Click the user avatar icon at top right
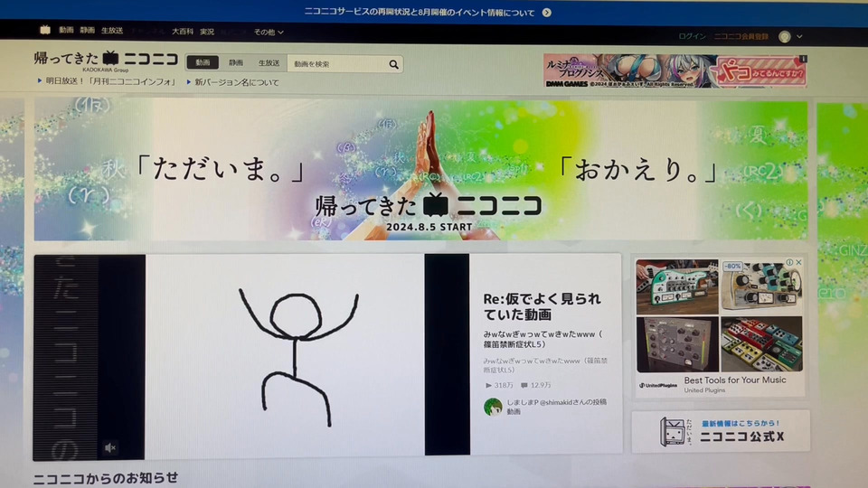 [x=785, y=36]
